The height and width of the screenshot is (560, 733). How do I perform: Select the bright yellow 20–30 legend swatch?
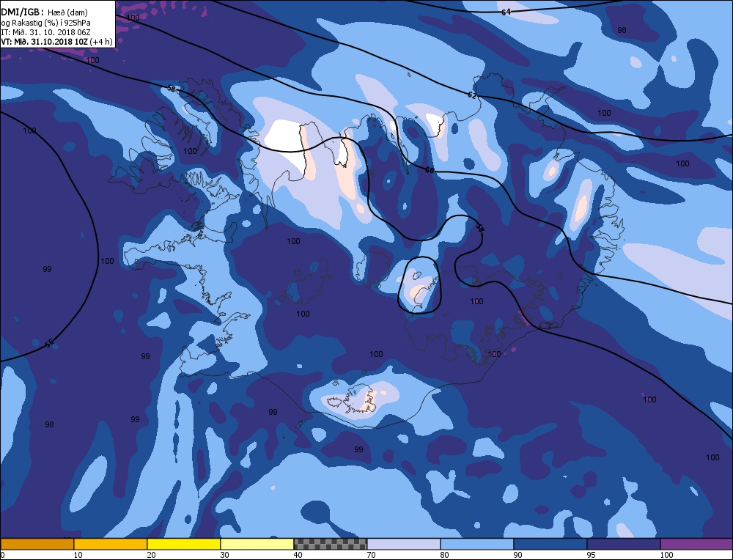pos(184,544)
